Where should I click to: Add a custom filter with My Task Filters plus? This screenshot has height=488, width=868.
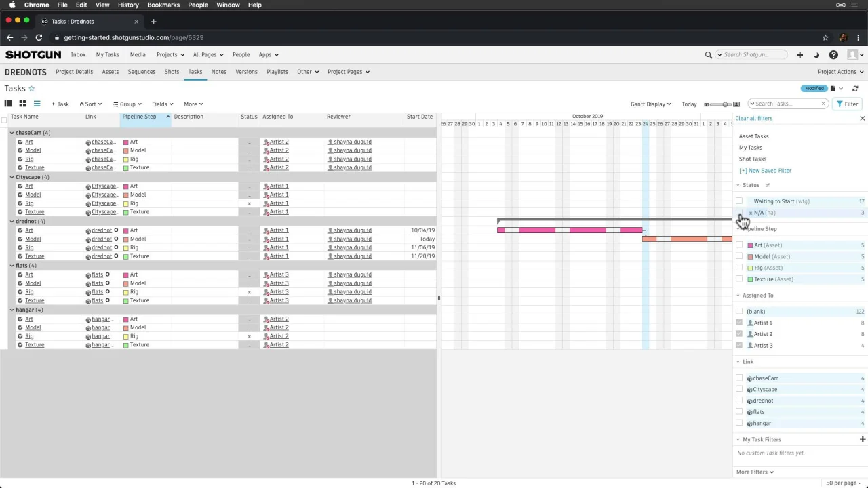click(863, 439)
